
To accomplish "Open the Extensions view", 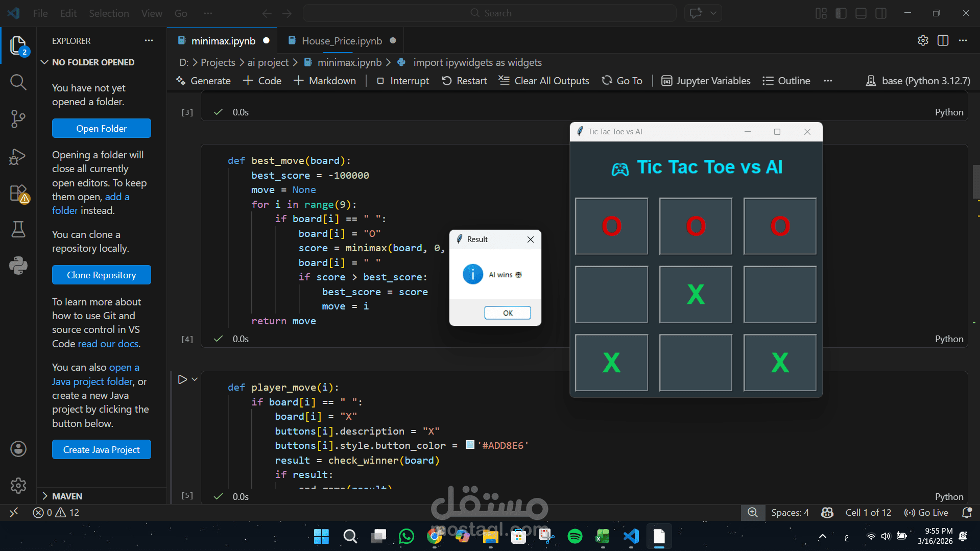I will tap(18, 194).
